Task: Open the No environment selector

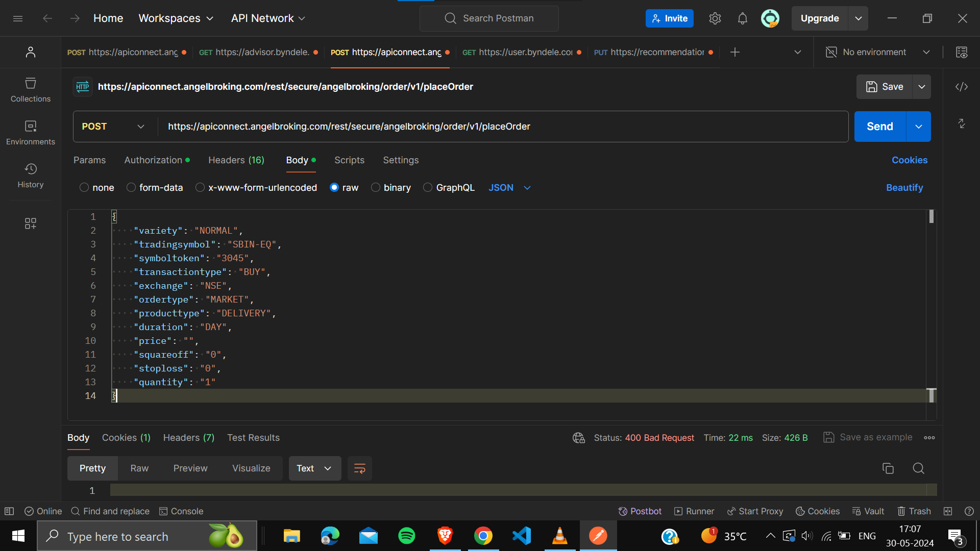Action: 878,52
